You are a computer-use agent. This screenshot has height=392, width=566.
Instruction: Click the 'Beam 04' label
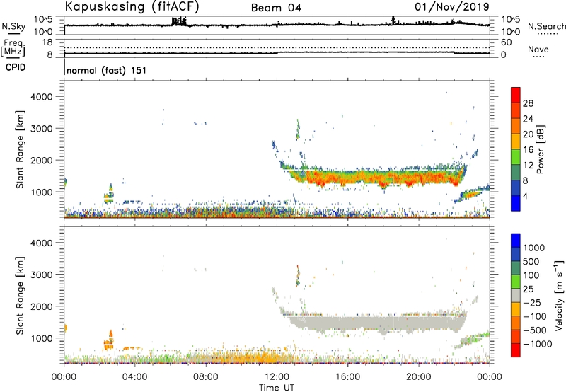click(276, 8)
